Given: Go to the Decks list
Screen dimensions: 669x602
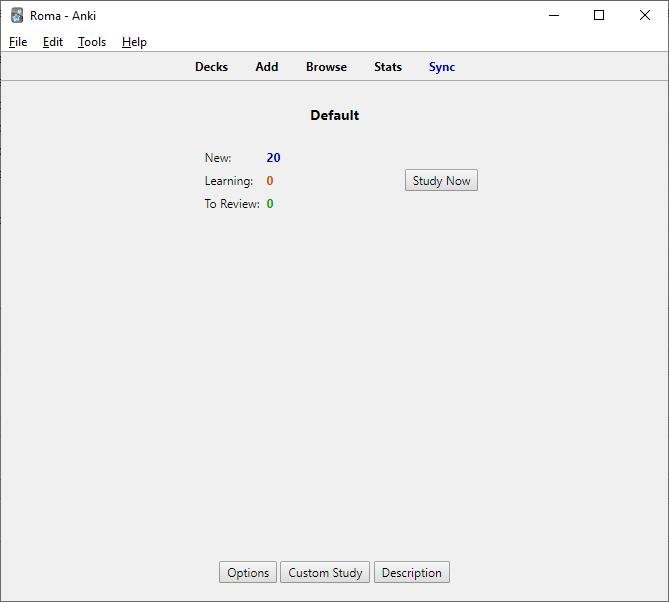Looking at the screenshot, I should pos(211,67).
